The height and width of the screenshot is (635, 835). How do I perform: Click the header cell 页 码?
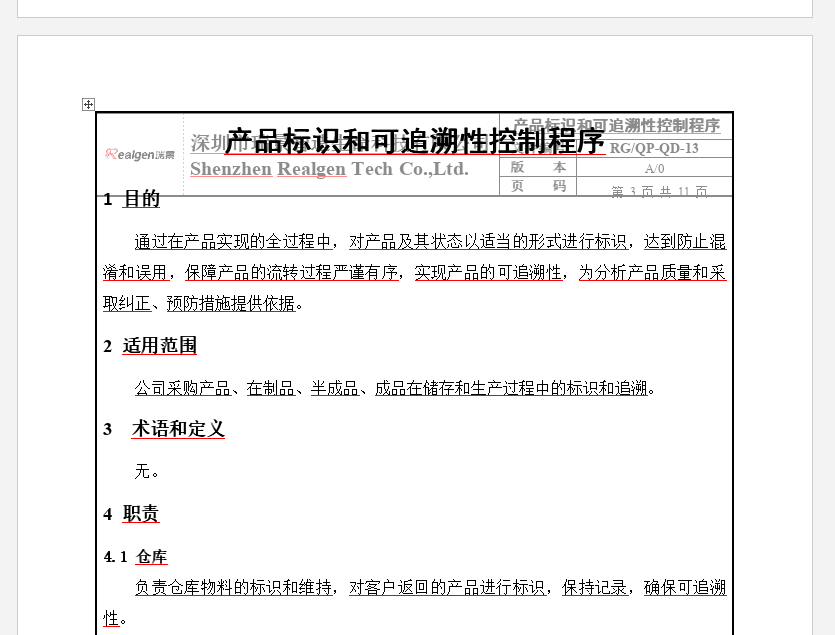click(538, 186)
